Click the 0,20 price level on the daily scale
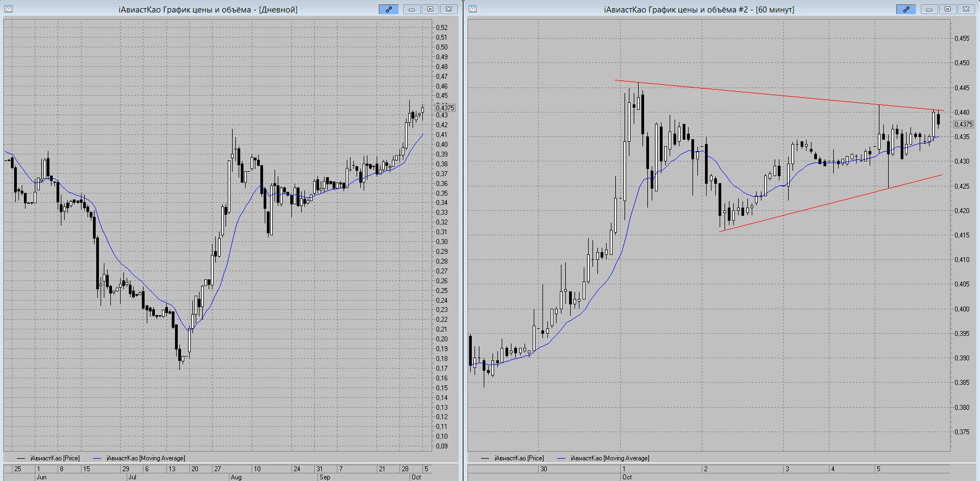Viewport: 980px width, 481px height. pos(442,339)
